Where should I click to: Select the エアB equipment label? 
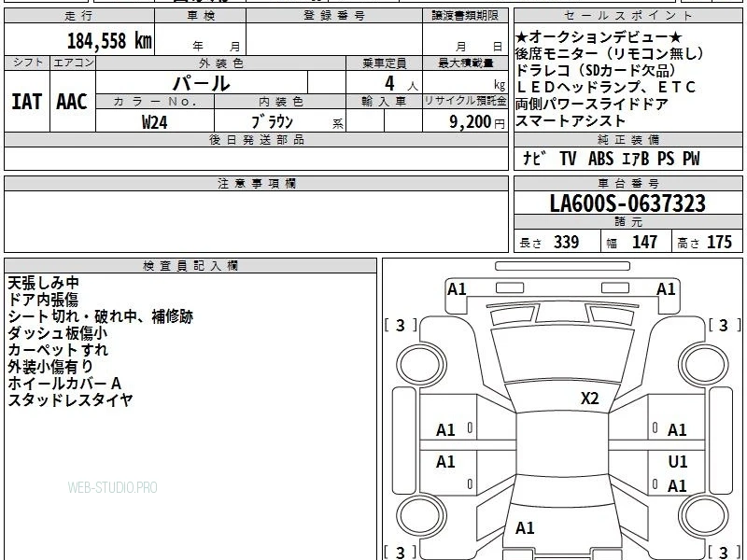click(x=636, y=158)
